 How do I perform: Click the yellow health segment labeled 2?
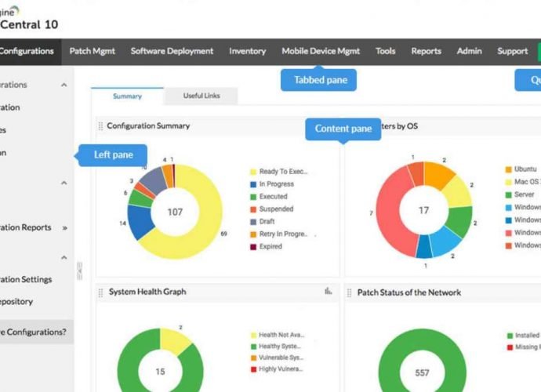[174, 340]
